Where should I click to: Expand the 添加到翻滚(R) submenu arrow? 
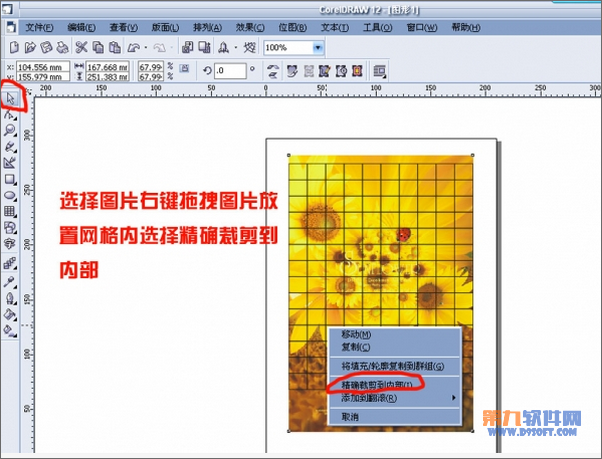click(x=454, y=398)
